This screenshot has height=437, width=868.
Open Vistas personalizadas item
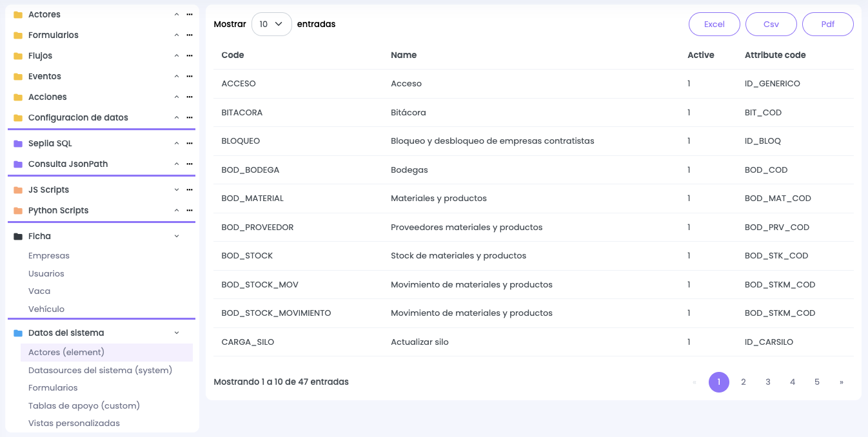(74, 423)
